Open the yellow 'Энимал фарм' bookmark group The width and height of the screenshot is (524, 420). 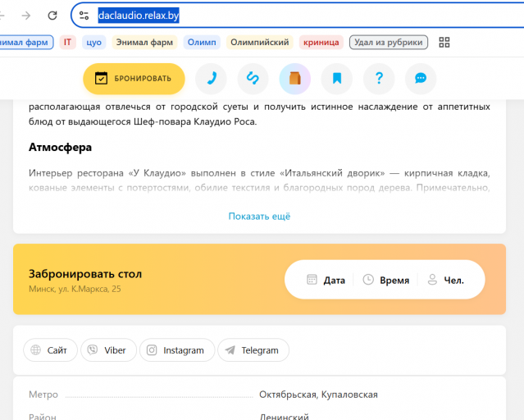(144, 43)
